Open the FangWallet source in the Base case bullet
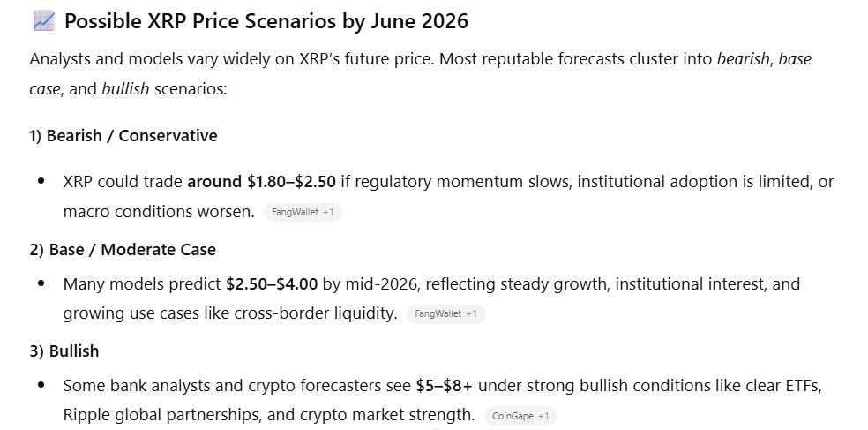 tap(445, 314)
